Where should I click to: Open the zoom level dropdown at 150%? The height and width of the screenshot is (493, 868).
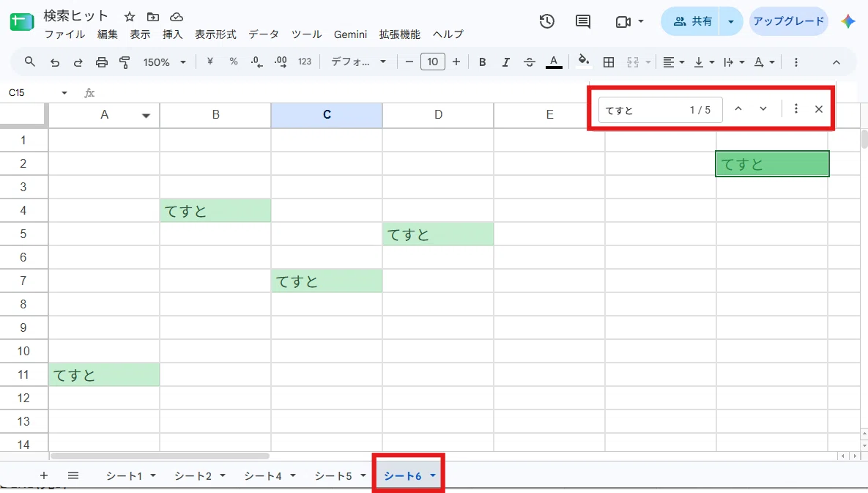[x=164, y=62]
